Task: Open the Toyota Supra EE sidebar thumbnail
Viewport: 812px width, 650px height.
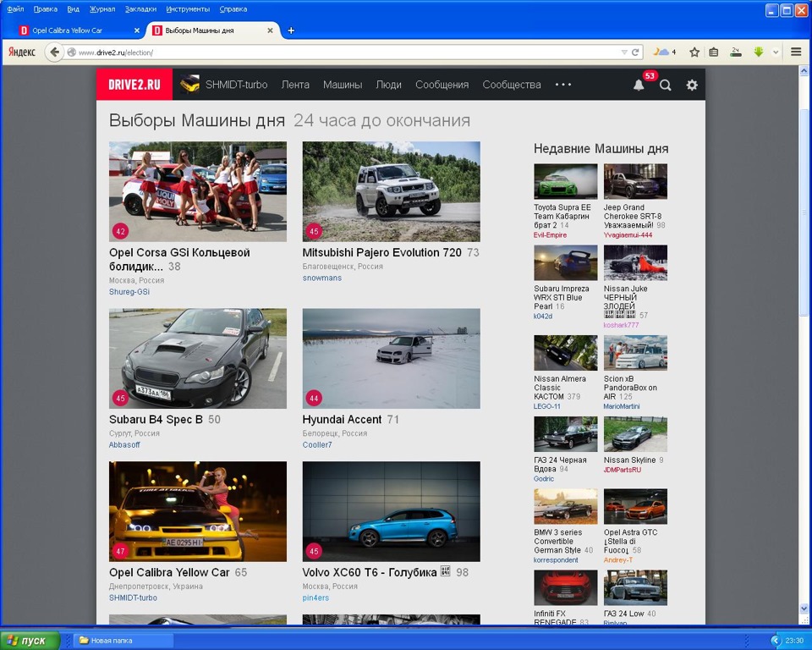Action: 566,181
